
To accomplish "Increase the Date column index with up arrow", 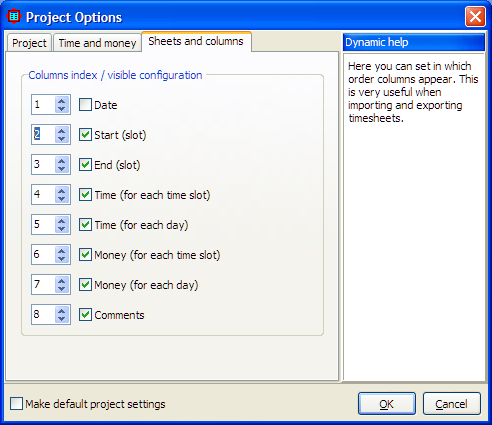I will 61,100.
